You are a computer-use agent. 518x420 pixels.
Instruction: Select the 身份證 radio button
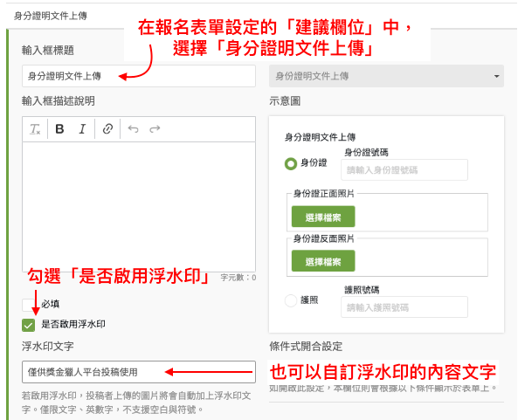291,163
